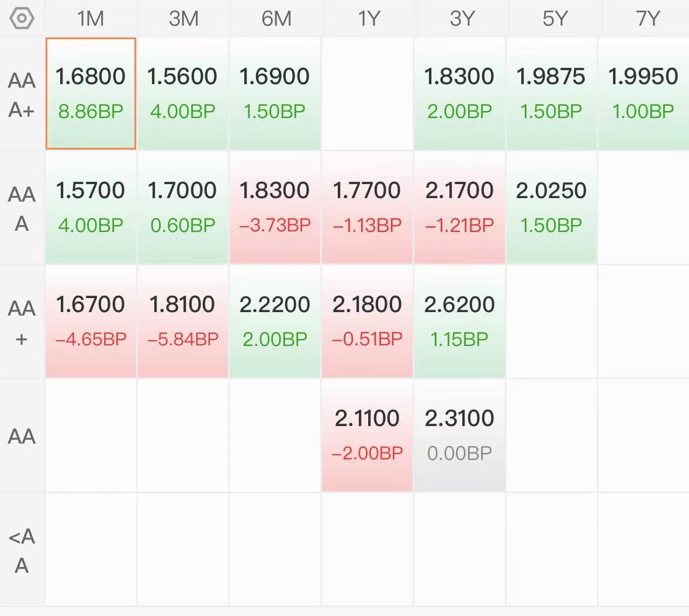This screenshot has height=616, width=689.
Task: Select the 6M column header
Action: tap(275, 19)
